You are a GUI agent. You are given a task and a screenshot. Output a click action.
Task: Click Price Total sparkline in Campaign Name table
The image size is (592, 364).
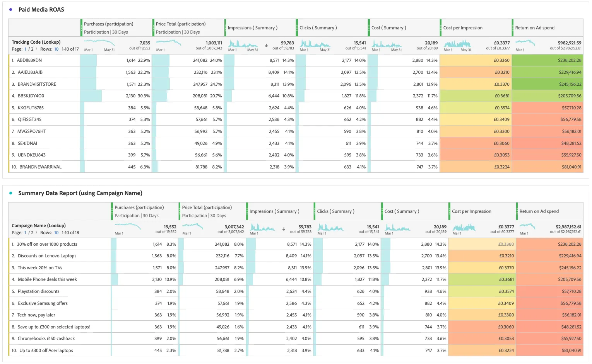[x=192, y=226]
